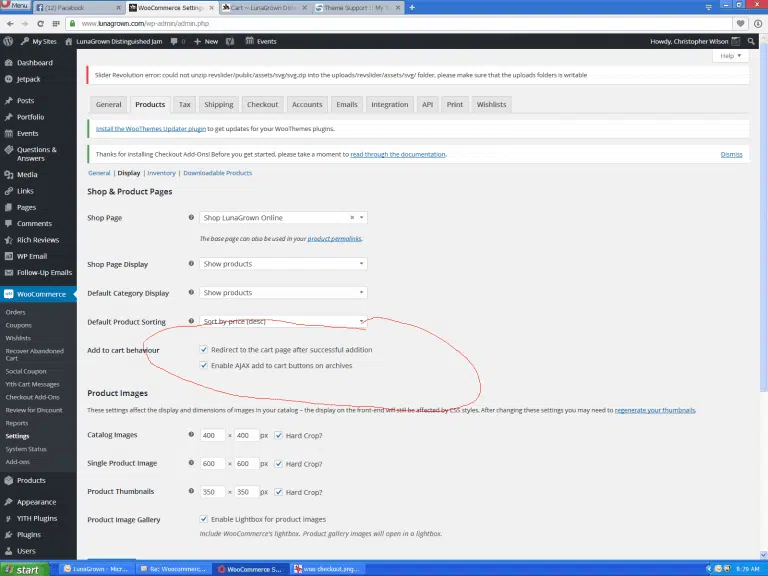768x576 pixels.
Task: Open the Shop Page dropdown
Action: pyautogui.click(x=283, y=217)
